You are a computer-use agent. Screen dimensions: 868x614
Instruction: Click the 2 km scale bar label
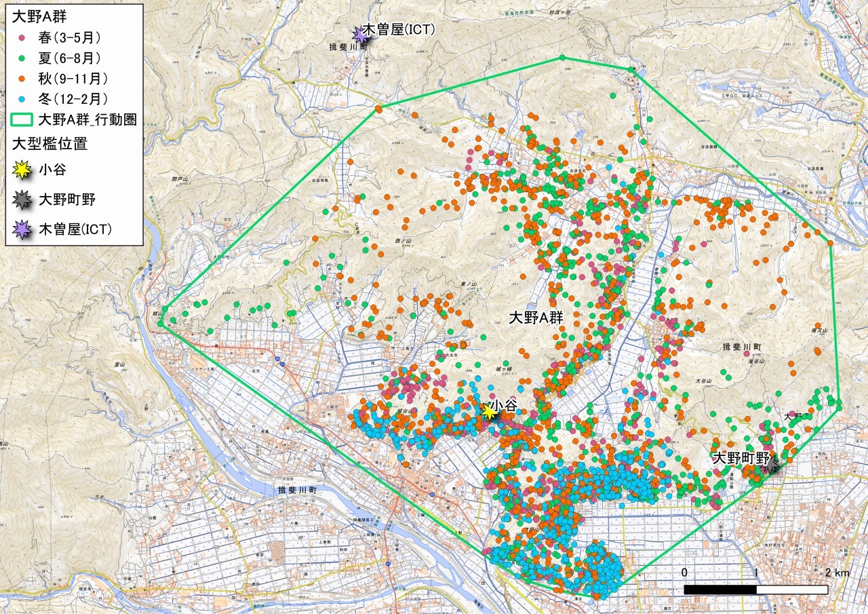837,573
